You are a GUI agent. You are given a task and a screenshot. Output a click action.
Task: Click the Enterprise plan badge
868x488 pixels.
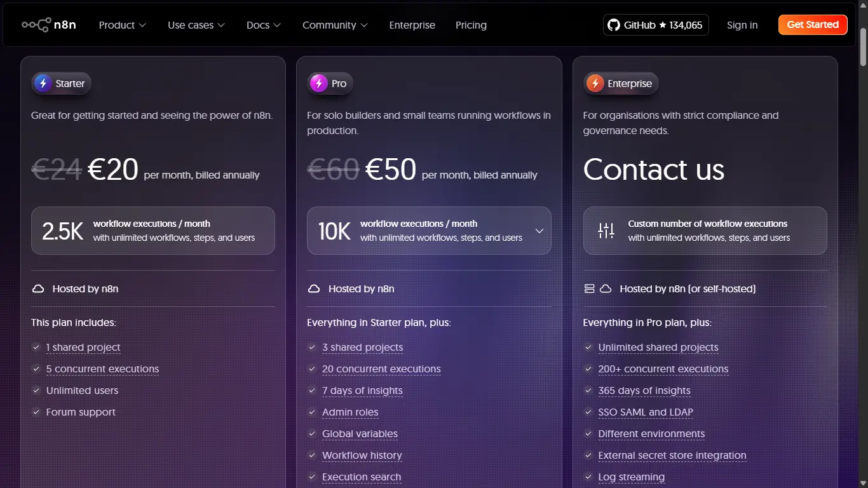621,83
